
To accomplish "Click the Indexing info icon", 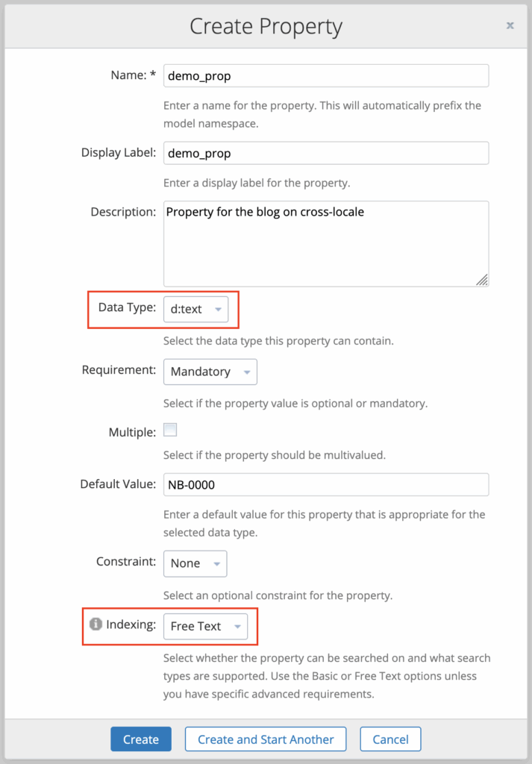I will tap(96, 624).
